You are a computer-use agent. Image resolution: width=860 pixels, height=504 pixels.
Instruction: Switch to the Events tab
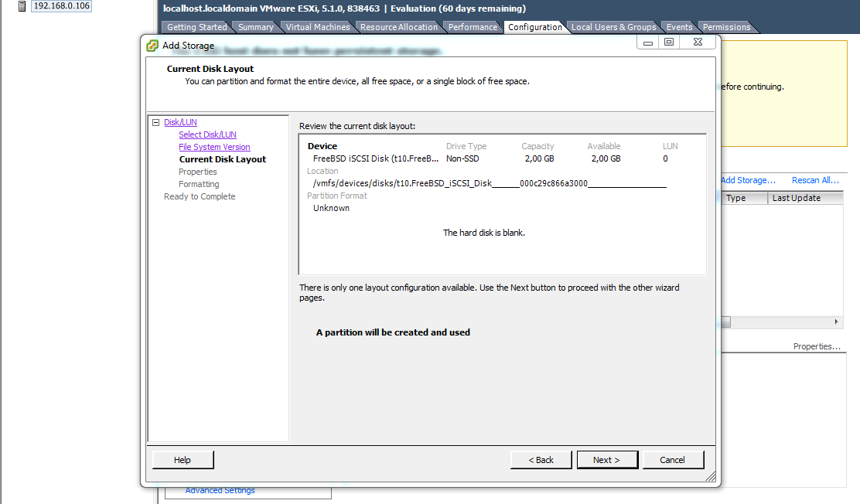click(679, 27)
